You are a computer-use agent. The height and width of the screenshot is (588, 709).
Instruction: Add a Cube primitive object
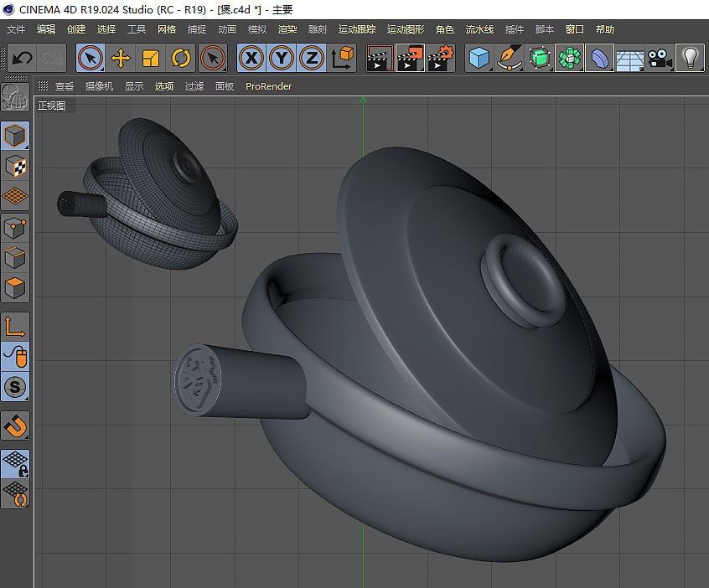[479, 58]
